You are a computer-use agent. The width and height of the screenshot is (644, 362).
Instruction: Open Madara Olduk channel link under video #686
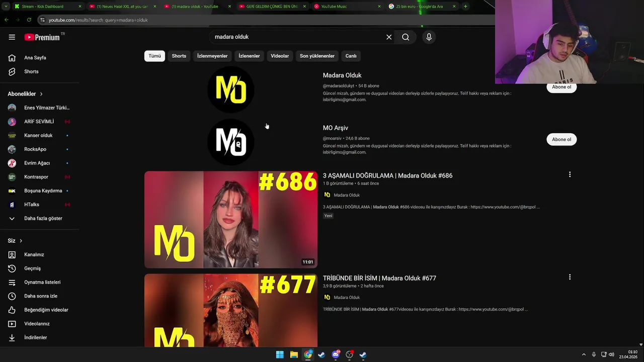tap(347, 195)
